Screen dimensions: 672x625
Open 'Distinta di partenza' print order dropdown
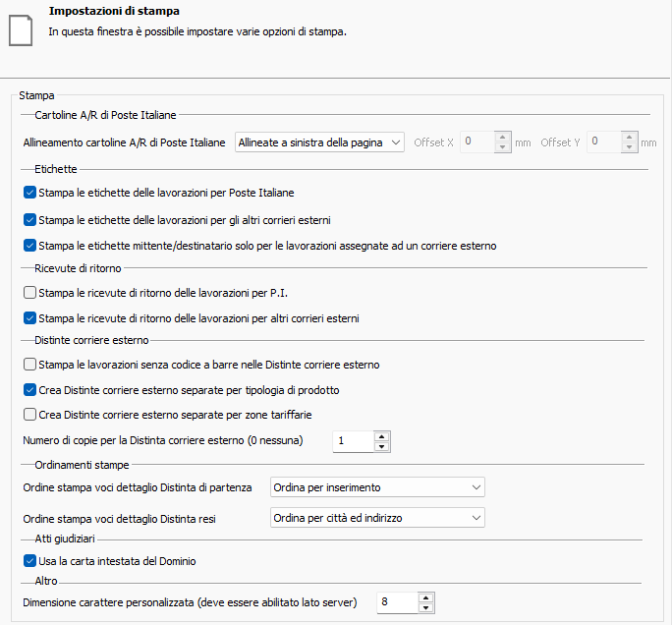point(377,487)
